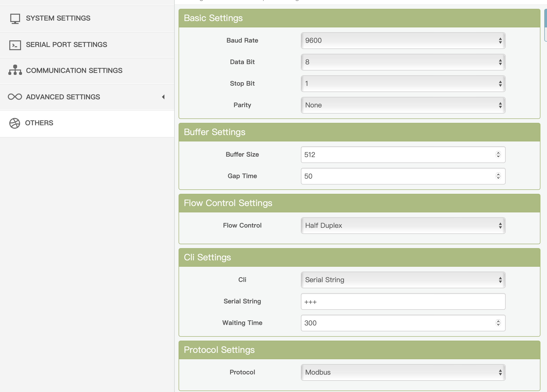This screenshot has width=547, height=392.
Task: Click the Advanced Settings infinity icon
Action: coord(15,97)
